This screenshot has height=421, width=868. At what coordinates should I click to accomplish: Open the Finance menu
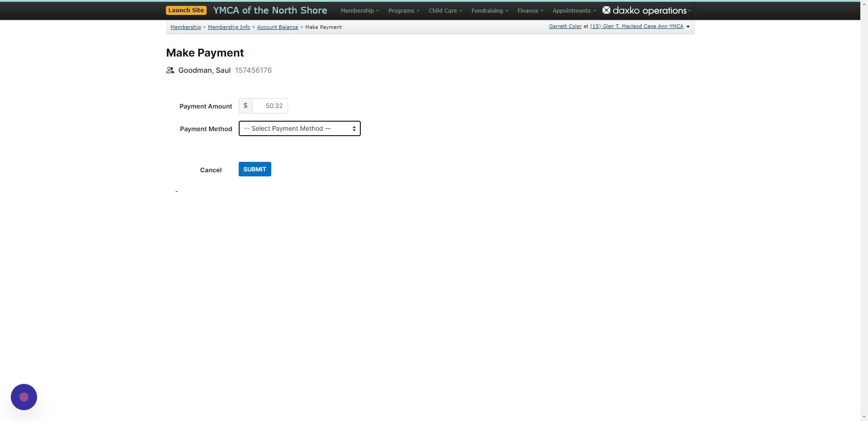click(530, 10)
